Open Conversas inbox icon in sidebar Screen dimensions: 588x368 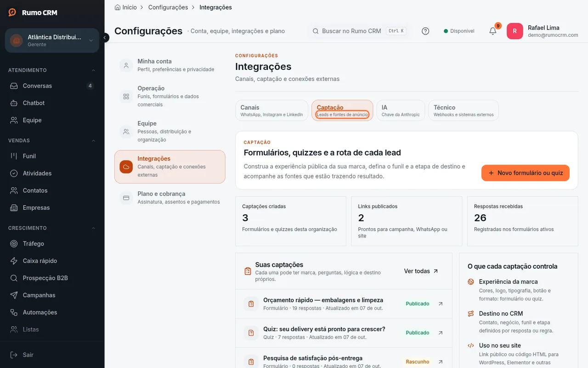tap(14, 86)
